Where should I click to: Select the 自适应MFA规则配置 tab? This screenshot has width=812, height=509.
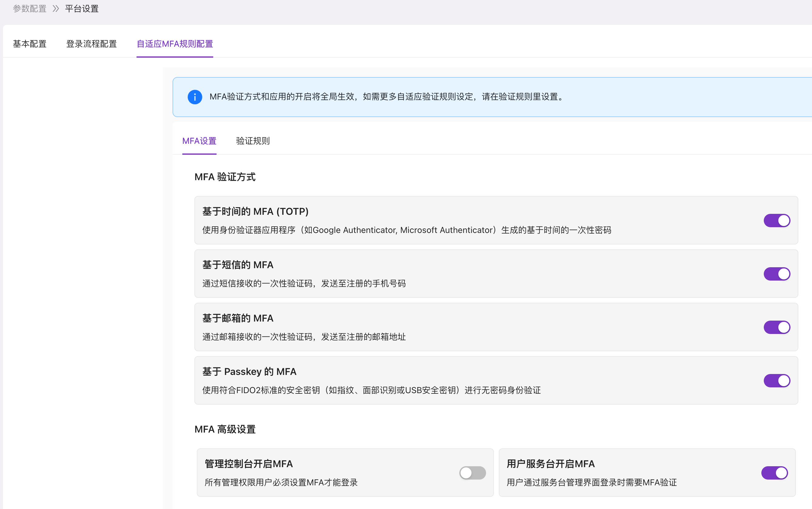click(x=175, y=44)
